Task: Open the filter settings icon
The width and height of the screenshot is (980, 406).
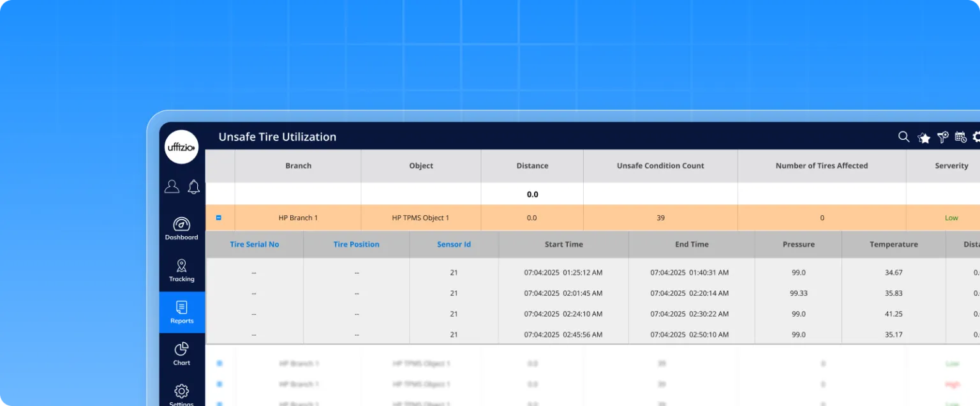Action: [x=942, y=137]
